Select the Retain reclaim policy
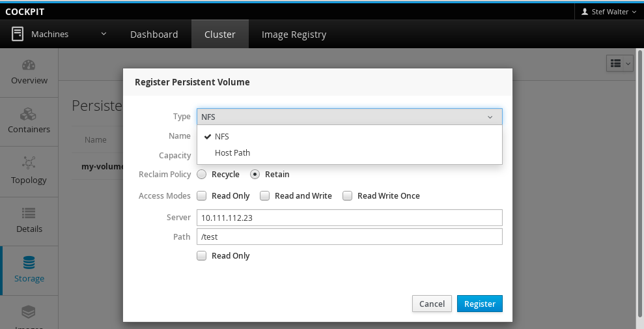Image resolution: width=644 pixels, height=329 pixels. click(x=255, y=175)
